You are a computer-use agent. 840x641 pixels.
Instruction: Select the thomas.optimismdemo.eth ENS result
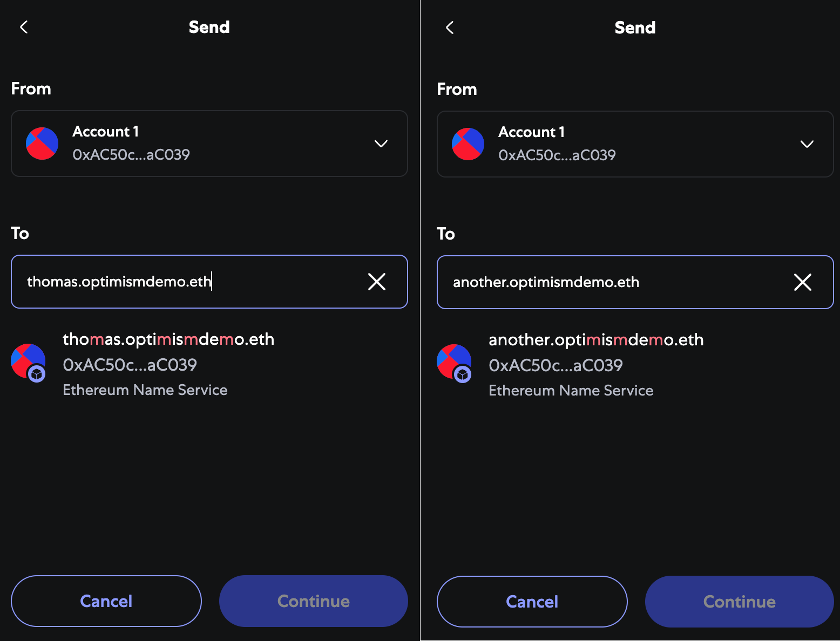(x=168, y=364)
